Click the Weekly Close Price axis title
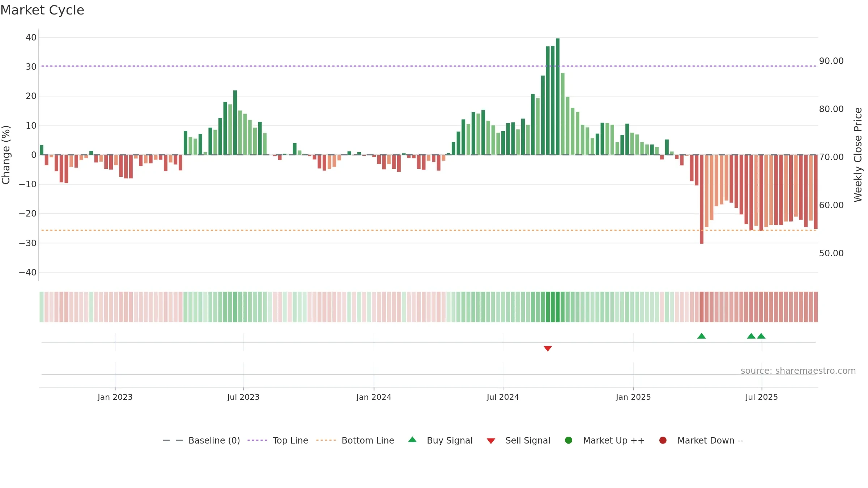 [x=858, y=155]
